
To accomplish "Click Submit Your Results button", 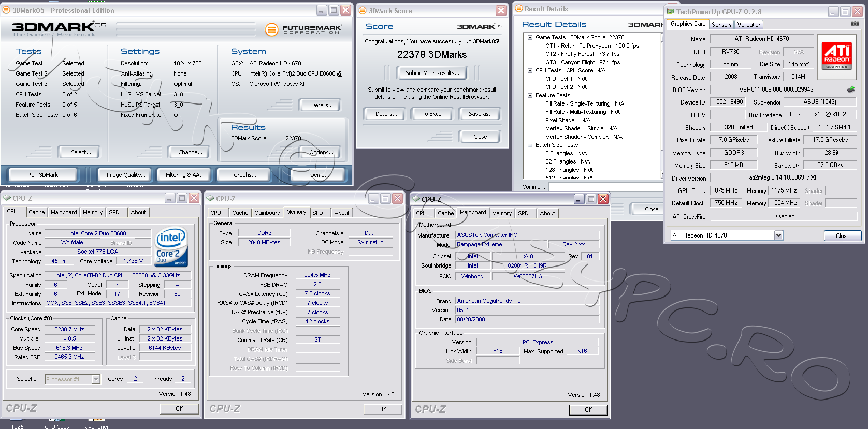I will [x=432, y=73].
